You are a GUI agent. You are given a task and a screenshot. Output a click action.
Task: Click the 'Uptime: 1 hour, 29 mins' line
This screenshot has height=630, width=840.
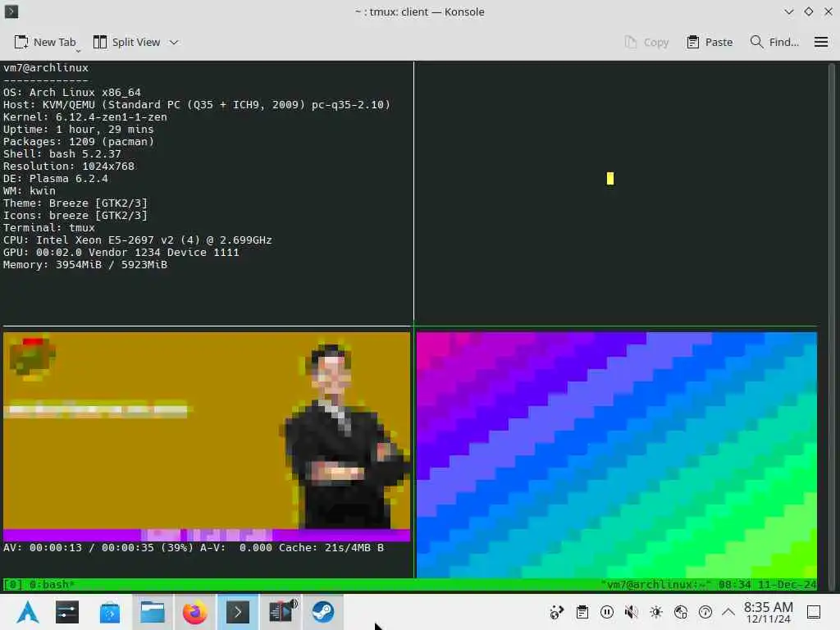[78, 129]
